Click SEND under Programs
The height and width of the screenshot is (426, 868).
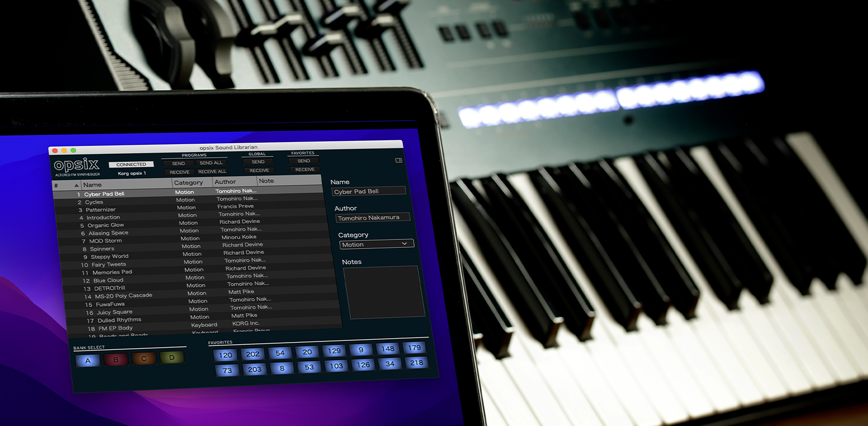(178, 163)
